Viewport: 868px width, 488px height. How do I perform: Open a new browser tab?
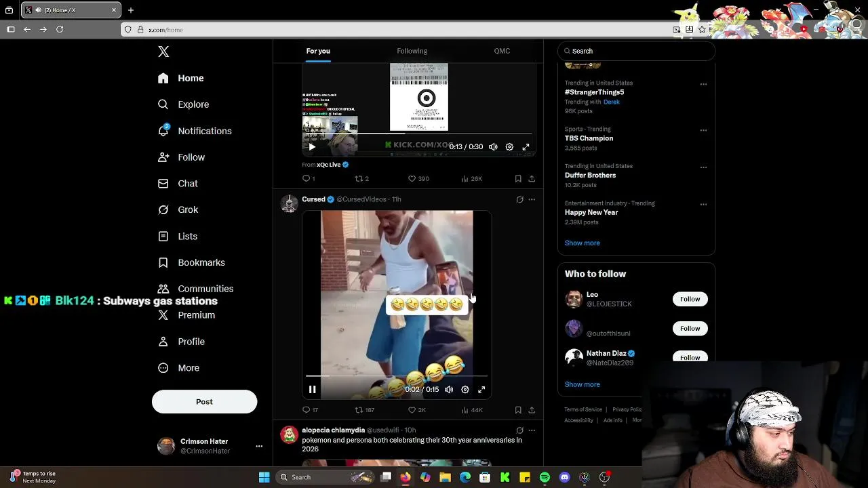pos(131,10)
